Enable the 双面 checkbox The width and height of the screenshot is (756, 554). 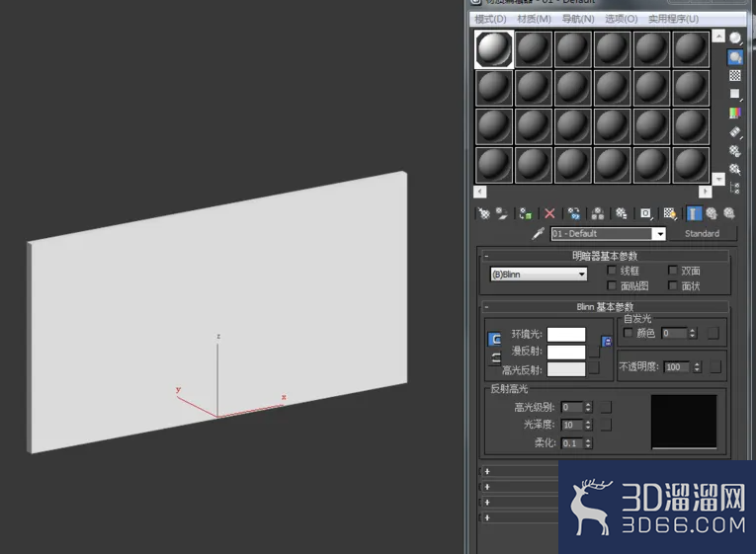click(x=673, y=271)
